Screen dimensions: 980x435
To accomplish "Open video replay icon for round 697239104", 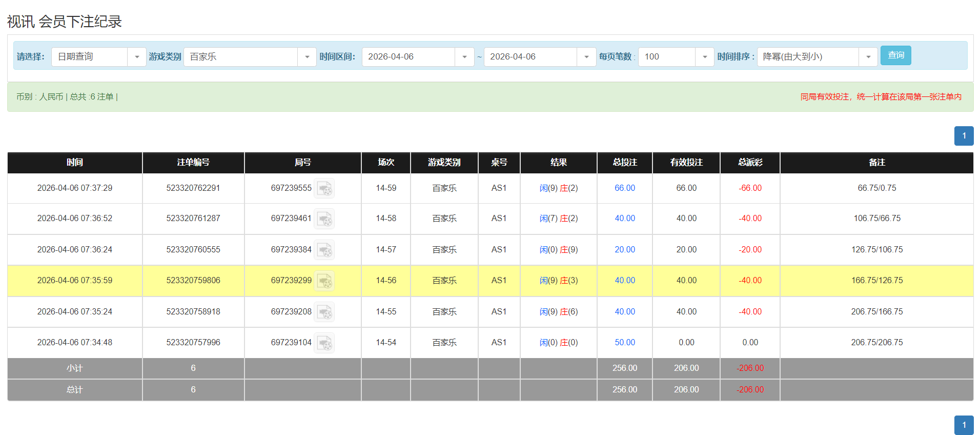I will pyautogui.click(x=324, y=343).
